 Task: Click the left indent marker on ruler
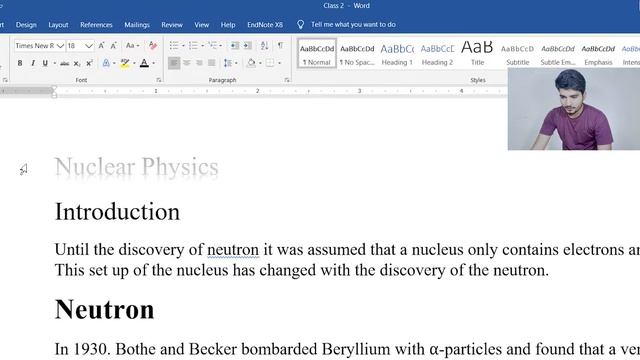click(54, 91)
